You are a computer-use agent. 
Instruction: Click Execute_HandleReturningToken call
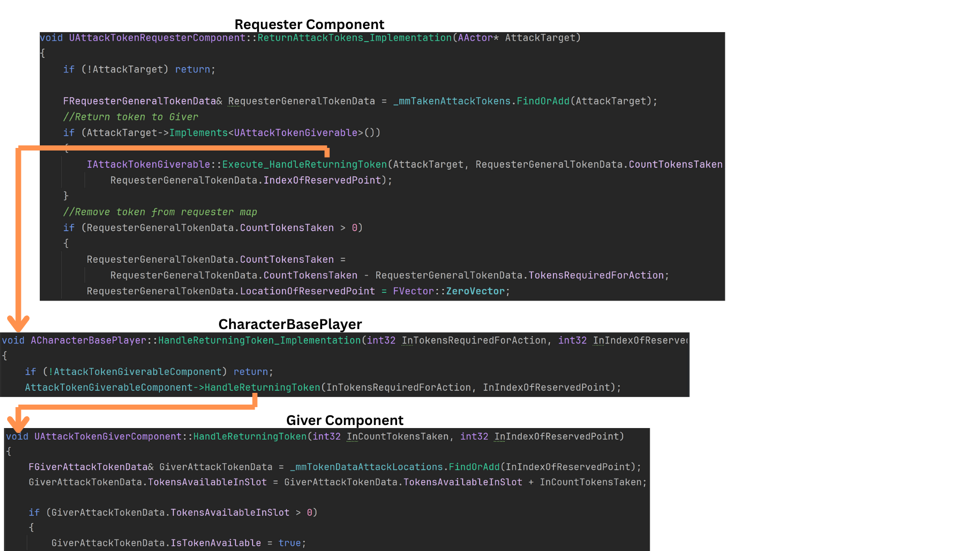point(304,164)
